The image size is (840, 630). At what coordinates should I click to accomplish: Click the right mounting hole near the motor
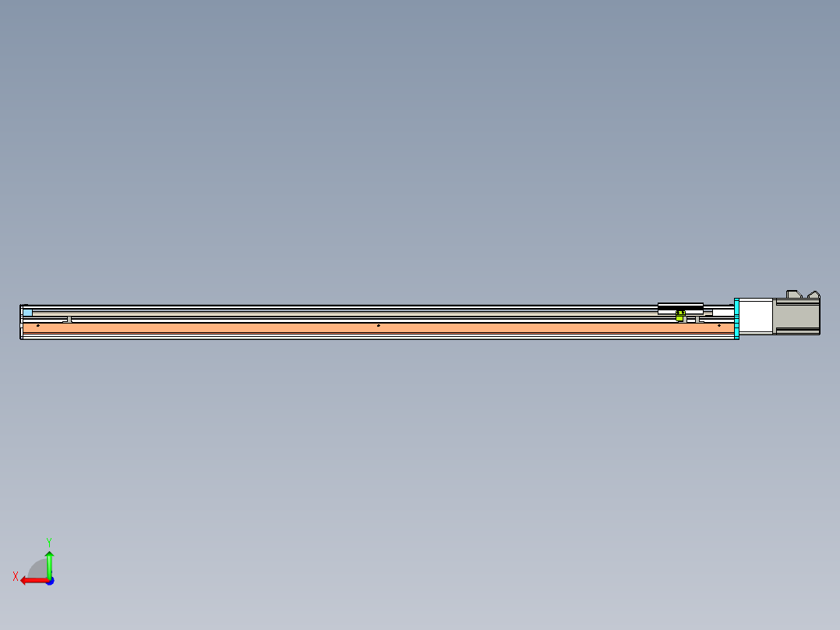click(x=718, y=325)
